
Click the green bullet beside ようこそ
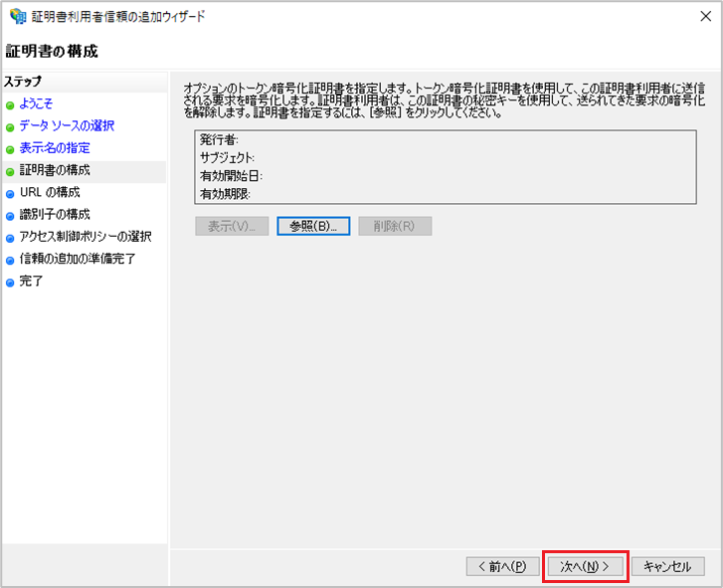(x=10, y=105)
